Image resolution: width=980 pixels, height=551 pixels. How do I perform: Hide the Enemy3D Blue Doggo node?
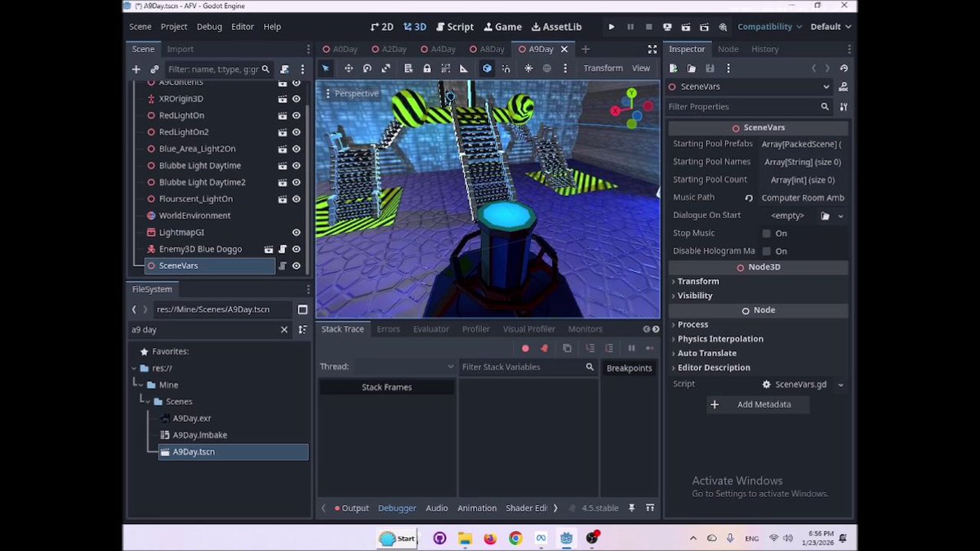click(295, 248)
